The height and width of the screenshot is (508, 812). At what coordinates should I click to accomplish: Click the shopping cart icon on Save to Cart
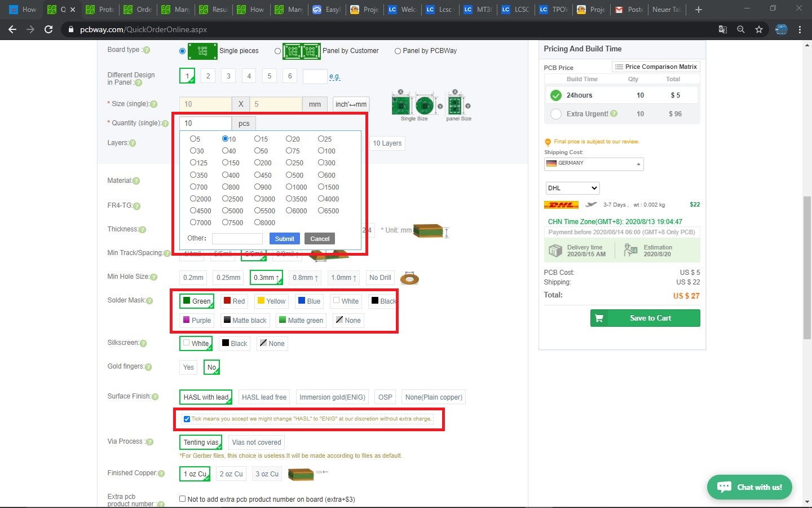599,318
